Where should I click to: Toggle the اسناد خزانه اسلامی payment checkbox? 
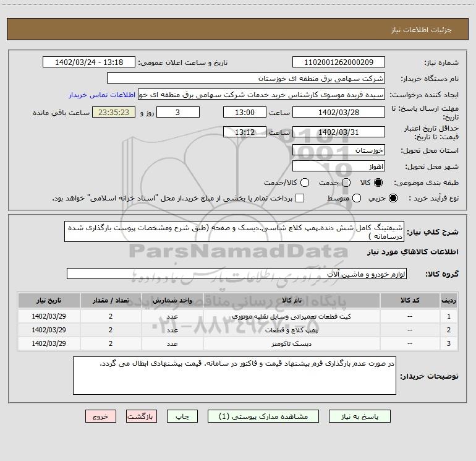pos(300,198)
